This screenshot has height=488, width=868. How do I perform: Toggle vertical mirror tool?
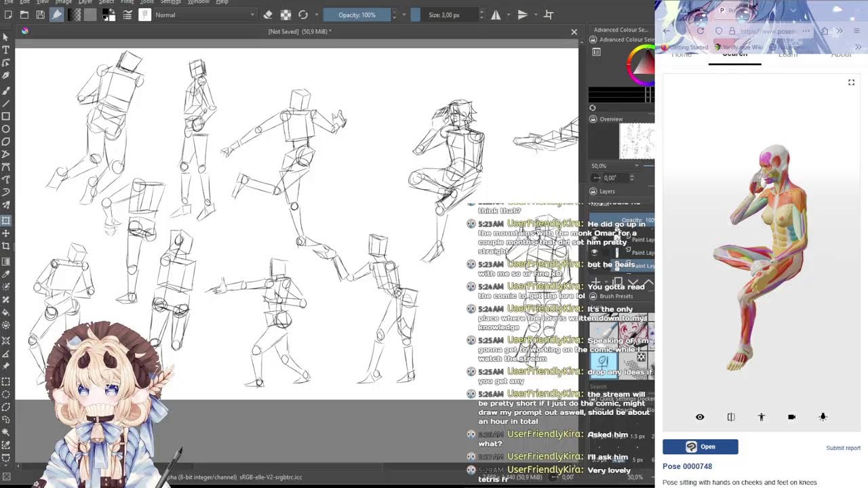[x=522, y=15]
